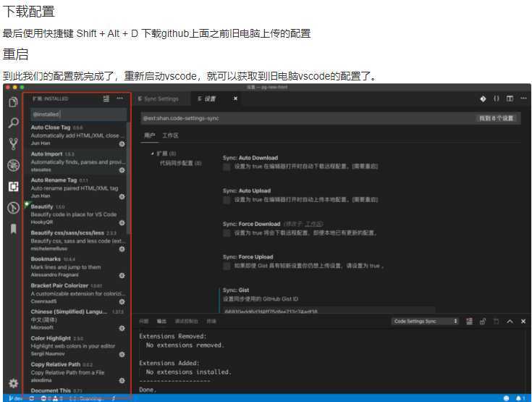Open the GitLens clock icon in activity bar

tap(13, 207)
